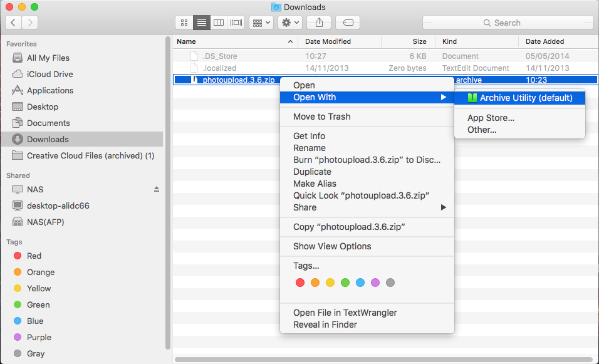
Task: Open iCloud Drive in sidebar
Action: (49, 74)
